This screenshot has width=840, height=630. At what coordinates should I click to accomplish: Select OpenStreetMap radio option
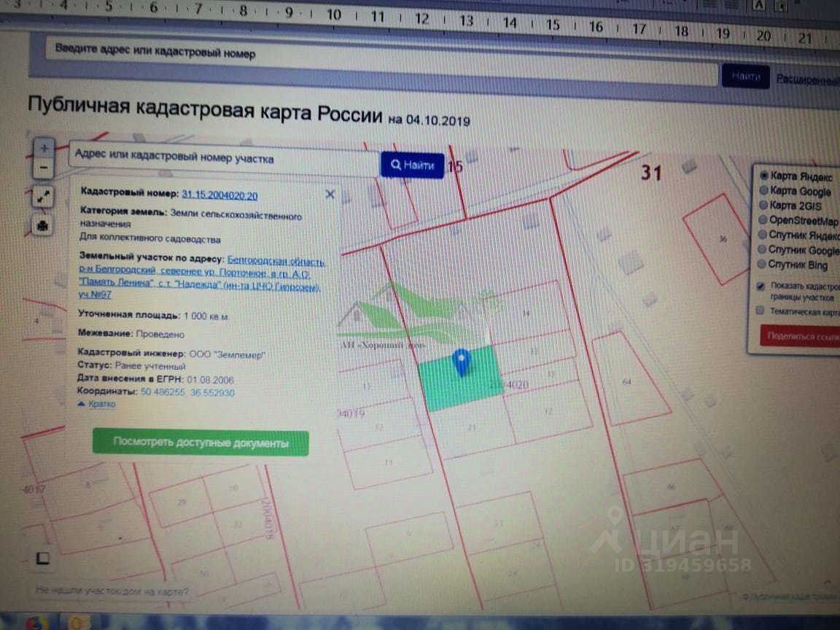(763, 219)
